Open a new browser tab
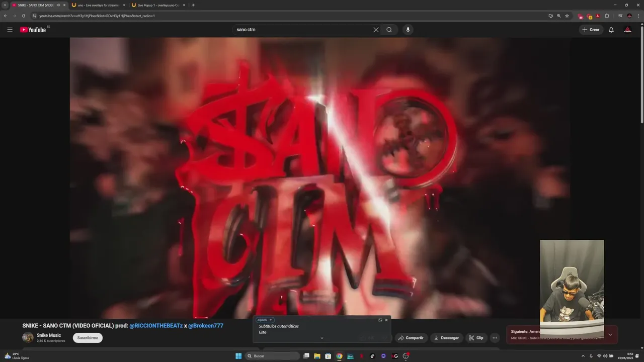The width and height of the screenshot is (644, 362). click(193, 5)
